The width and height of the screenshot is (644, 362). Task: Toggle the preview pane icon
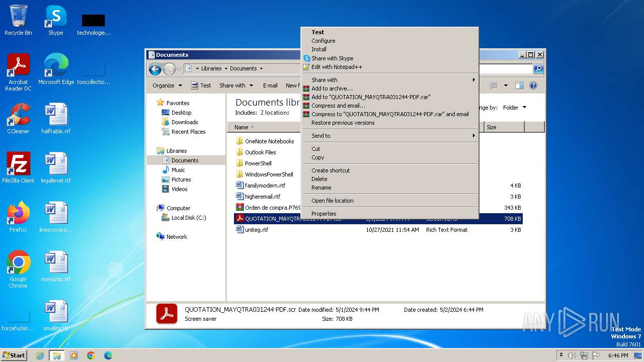[519, 85]
